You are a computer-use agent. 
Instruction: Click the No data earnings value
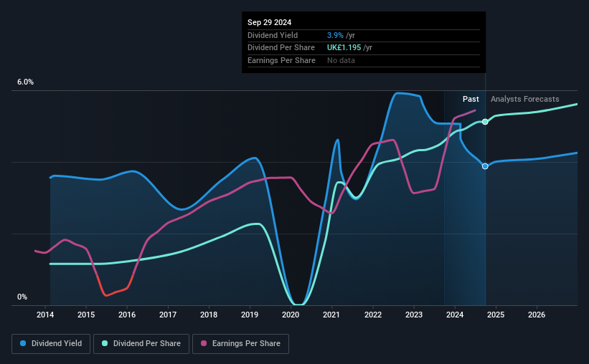341,60
